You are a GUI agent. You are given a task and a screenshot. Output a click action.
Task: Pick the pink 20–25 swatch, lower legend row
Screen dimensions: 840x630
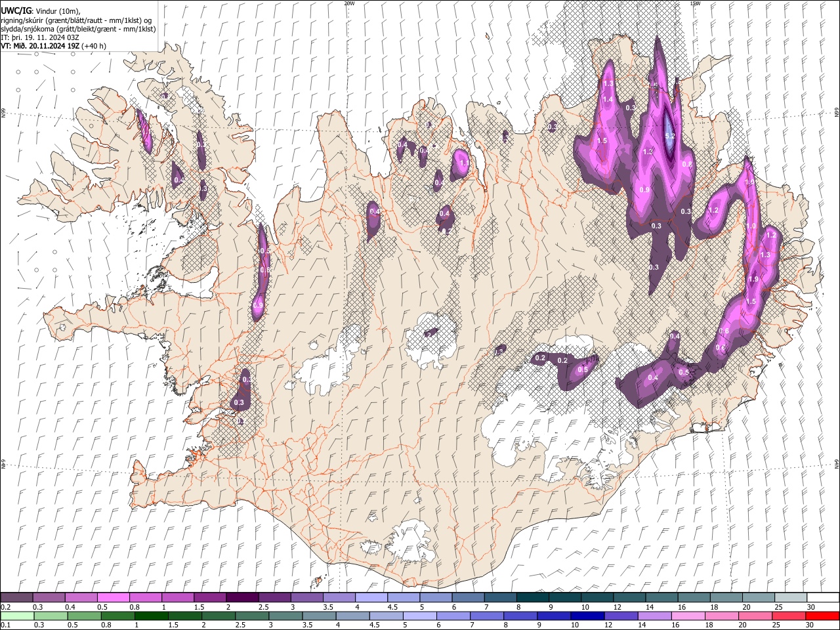click(755, 616)
